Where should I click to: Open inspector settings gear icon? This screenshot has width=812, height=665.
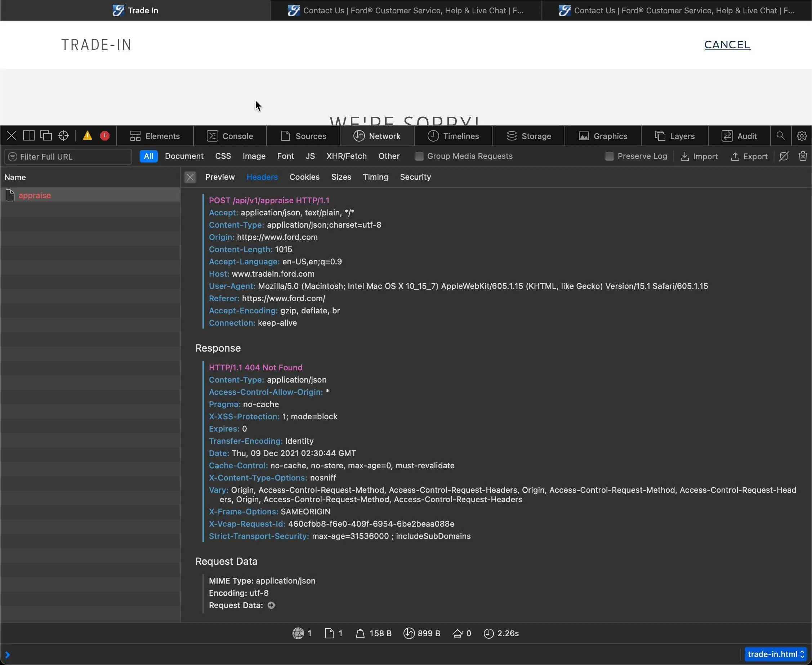click(802, 136)
